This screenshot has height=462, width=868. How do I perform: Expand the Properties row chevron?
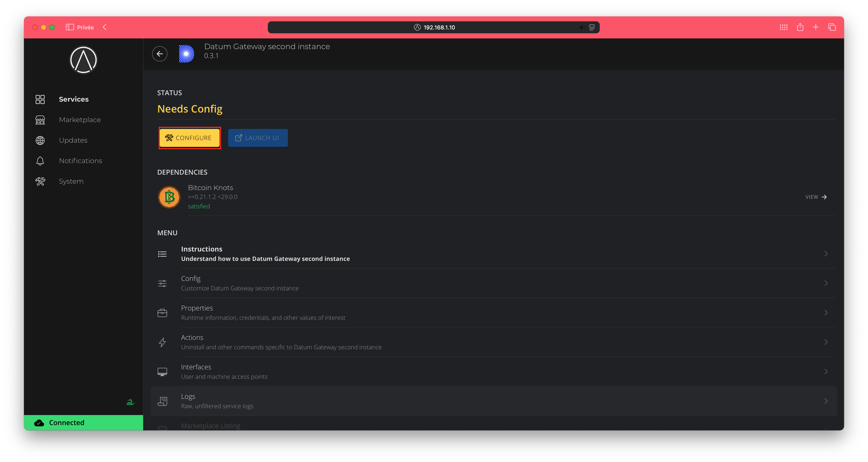pos(825,313)
